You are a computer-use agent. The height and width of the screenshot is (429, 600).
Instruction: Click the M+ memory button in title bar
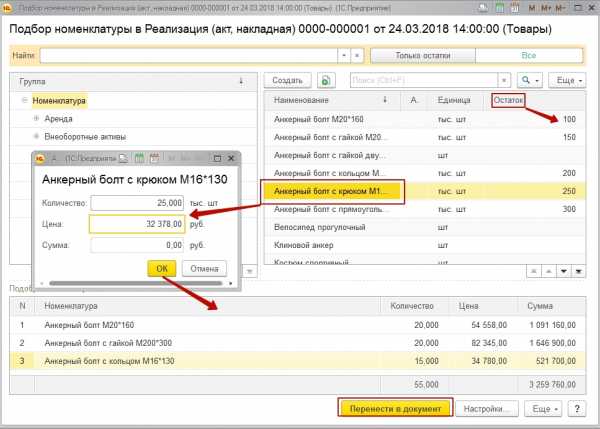[x=546, y=8]
